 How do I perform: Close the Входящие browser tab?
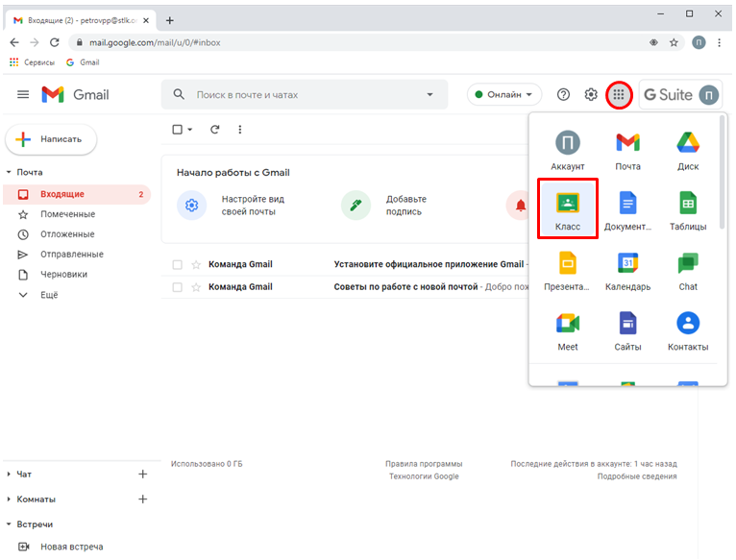(146, 21)
